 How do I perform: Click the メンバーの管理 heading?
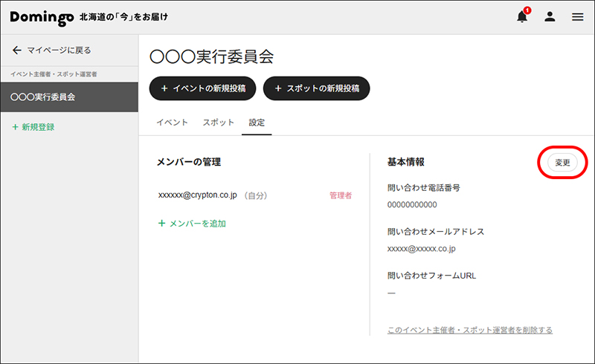click(x=189, y=162)
